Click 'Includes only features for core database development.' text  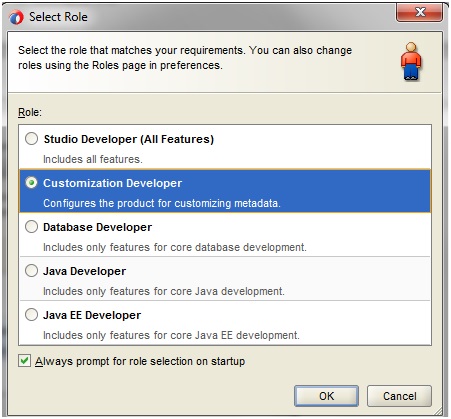coord(175,247)
